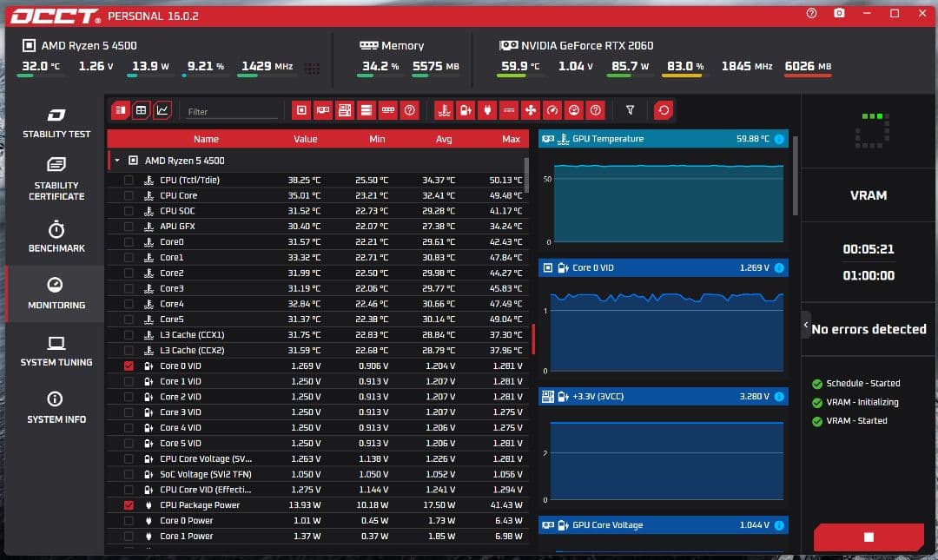Toggle the clock speed gauge filter
The height and width of the screenshot is (560, 938).
point(552,110)
